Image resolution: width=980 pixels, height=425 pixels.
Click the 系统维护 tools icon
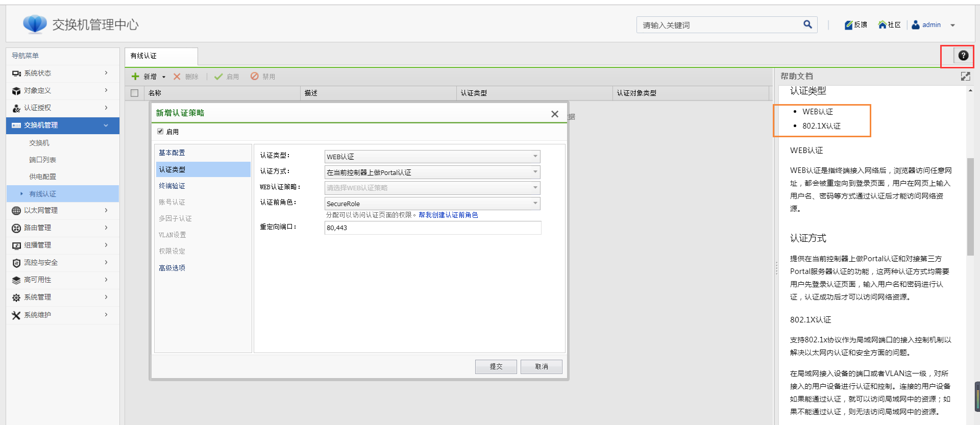(16, 315)
